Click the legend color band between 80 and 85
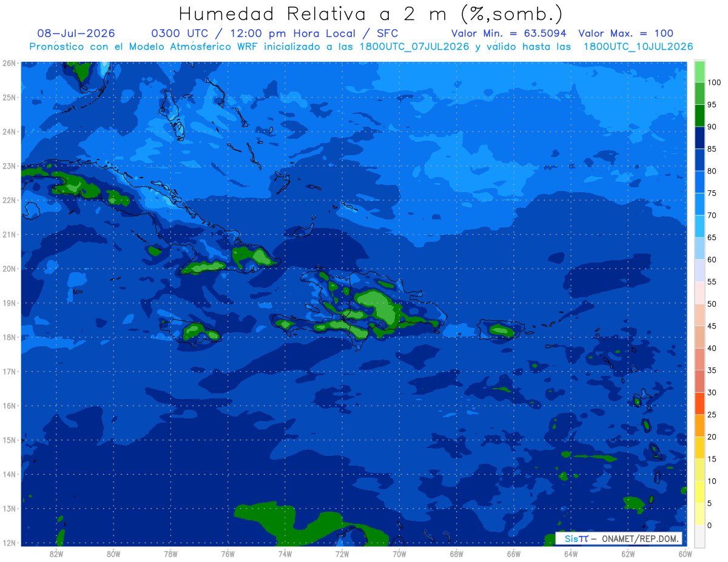 tap(699, 160)
